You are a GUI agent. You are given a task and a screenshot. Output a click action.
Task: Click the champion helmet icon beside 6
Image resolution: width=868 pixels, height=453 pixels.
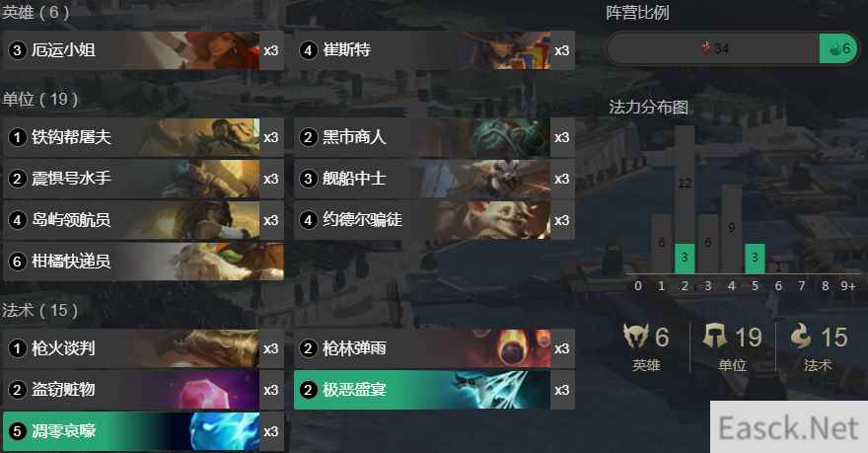[635, 337]
